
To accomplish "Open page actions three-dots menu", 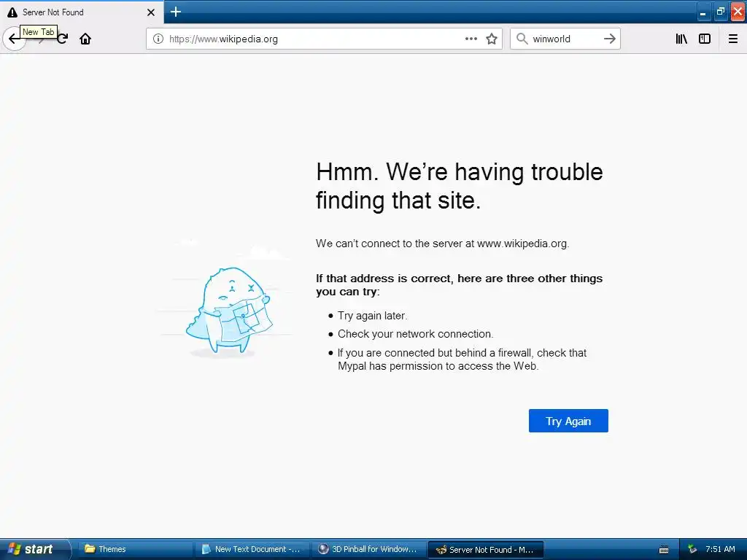I will [471, 39].
